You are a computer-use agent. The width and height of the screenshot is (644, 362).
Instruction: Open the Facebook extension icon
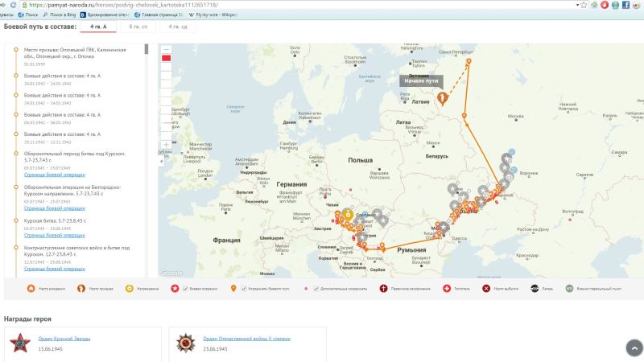tap(626, 5)
